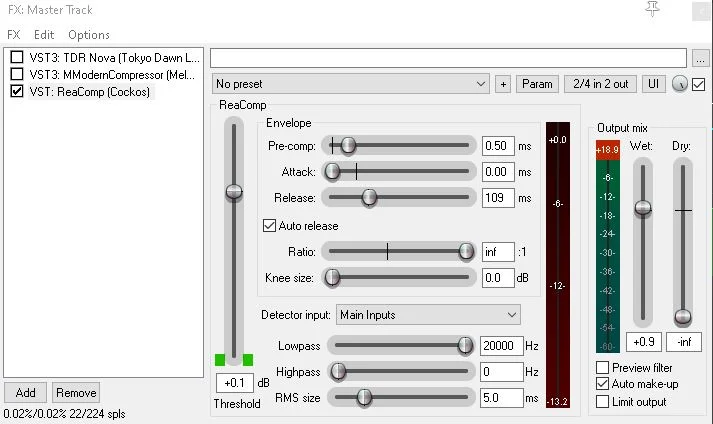Click the Add button
713x424 pixels.
pos(25,393)
